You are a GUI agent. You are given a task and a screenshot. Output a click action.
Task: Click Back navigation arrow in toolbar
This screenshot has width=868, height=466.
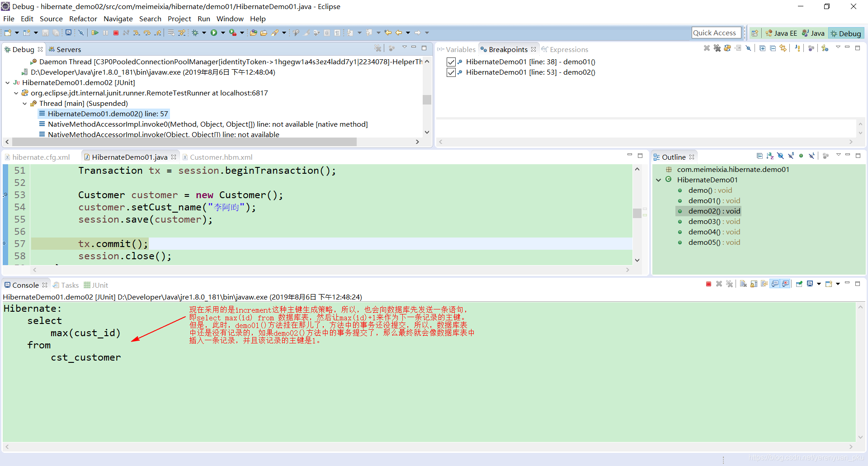point(399,33)
